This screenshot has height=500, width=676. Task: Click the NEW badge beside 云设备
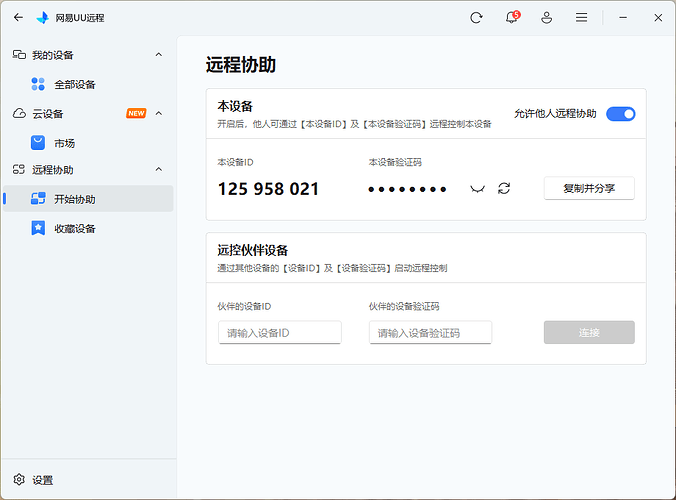point(136,113)
